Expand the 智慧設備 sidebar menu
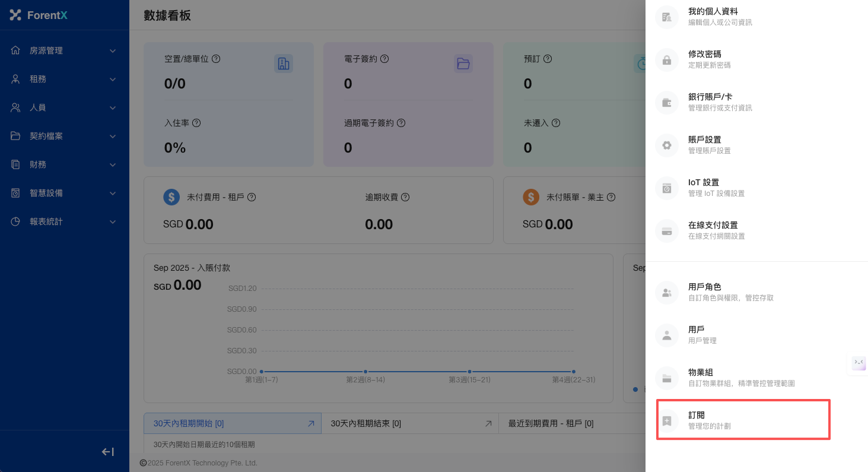 pyautogui.click(x=64, y=193)
